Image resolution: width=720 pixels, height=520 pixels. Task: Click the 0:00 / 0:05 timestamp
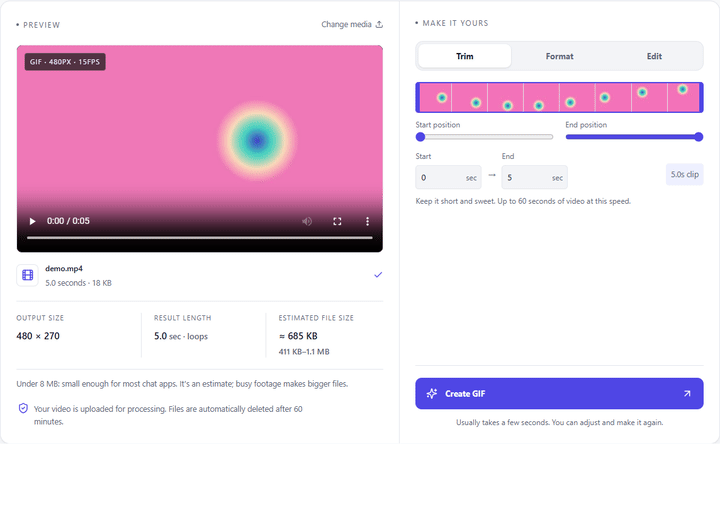68,221
